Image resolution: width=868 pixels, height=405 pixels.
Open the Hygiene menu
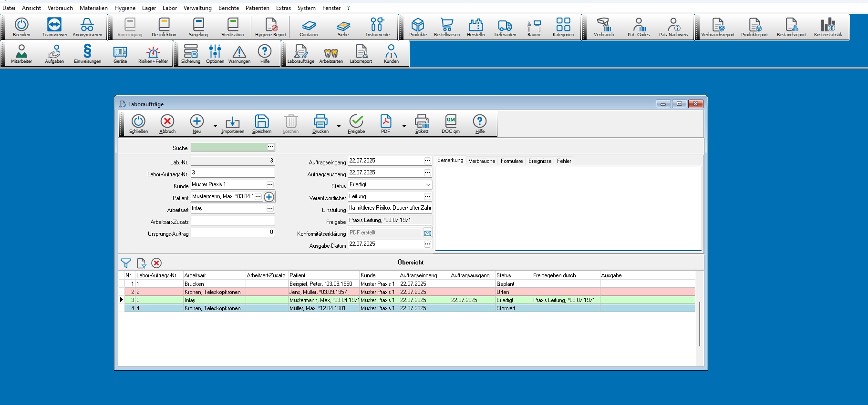(x=124, y=8)
